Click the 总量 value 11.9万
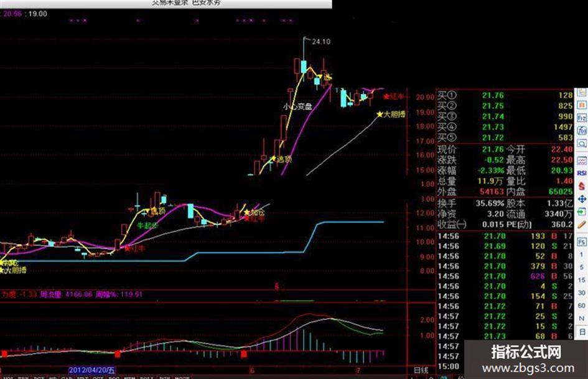The width and height of the screenshot is (588, 379). tap(490, 181)
